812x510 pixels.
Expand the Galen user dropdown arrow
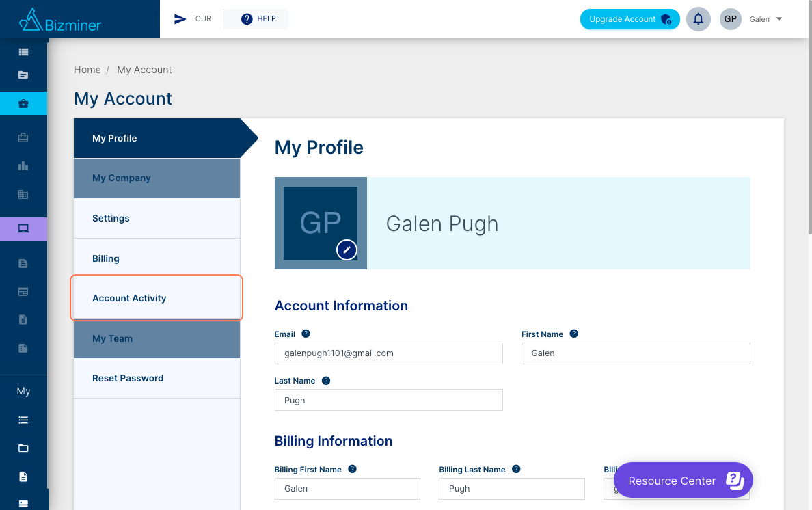(x=779, y=19)
